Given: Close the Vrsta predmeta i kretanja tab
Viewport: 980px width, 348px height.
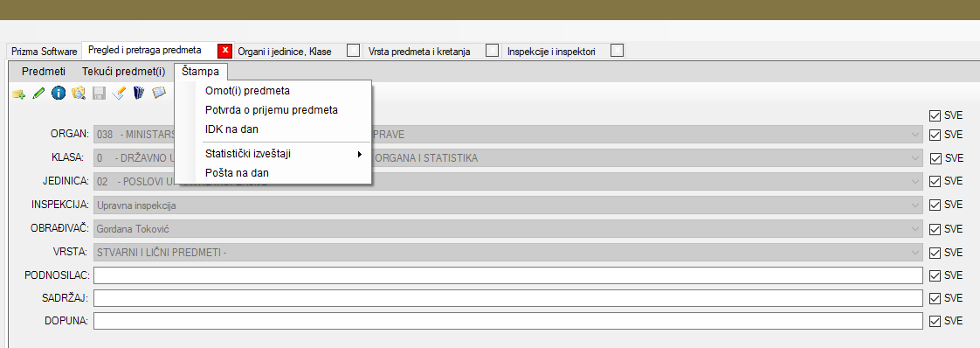Looking at the screenshot, I should pos(493,51).
